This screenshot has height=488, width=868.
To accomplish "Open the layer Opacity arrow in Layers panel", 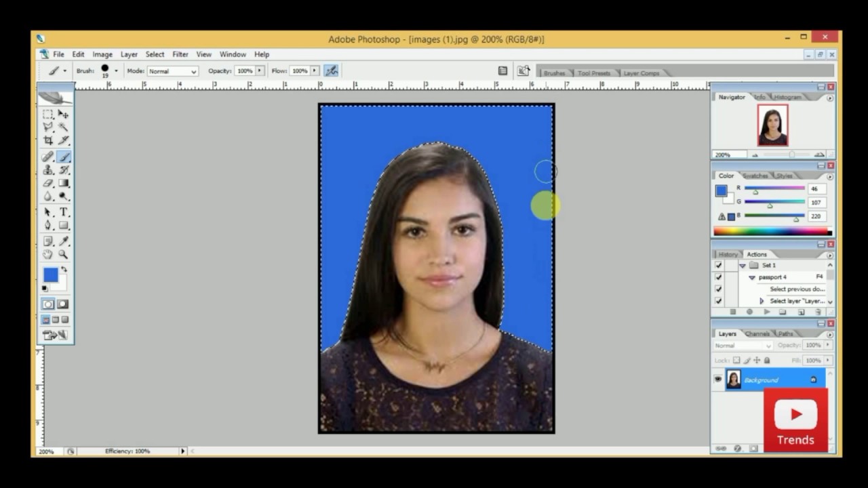I will pos(827,345).
